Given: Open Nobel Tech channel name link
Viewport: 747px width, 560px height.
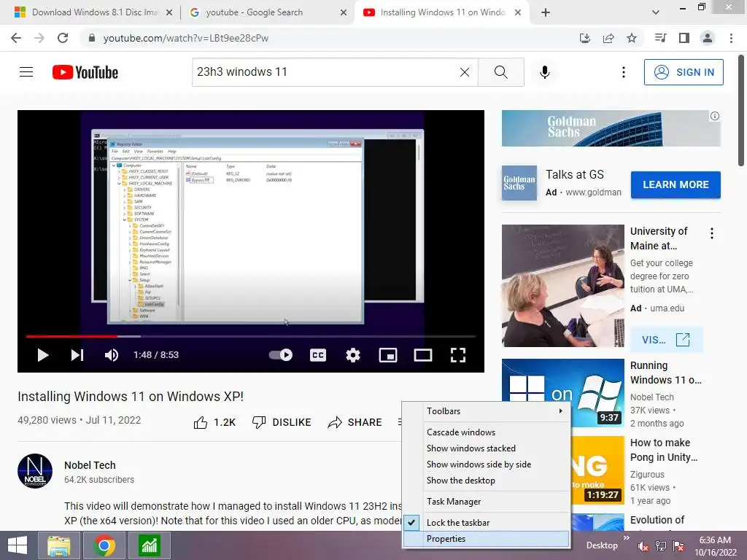Looking at the screenshot, I should pyautogui.click(x=90, y=465).
